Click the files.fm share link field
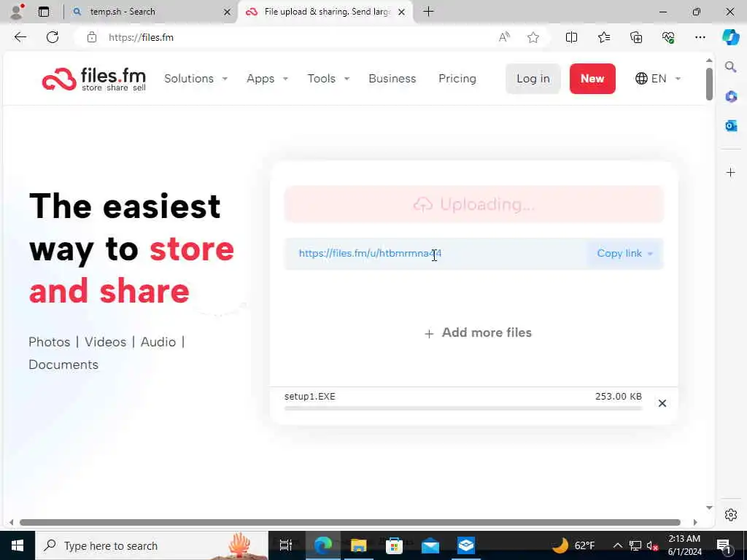This screenshot has height=560, width=747. pos(436,254)
